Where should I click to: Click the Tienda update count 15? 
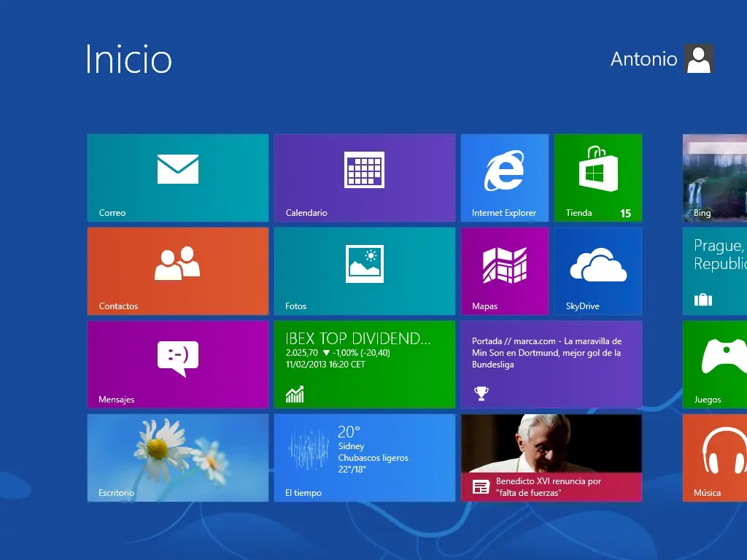625,214
